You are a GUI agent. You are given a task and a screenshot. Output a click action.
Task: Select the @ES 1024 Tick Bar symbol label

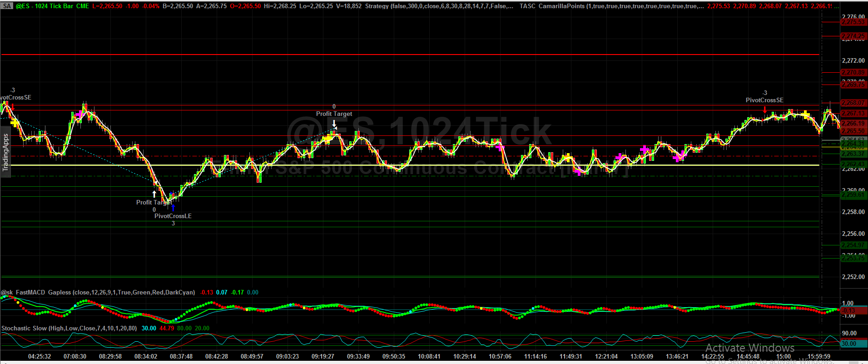click(x=52, y=6)
